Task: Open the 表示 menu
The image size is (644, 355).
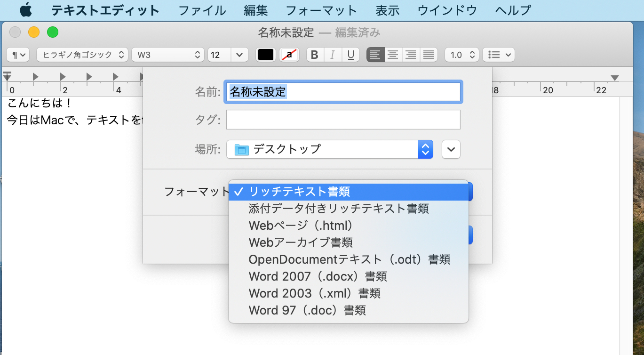Action: (388, 10)
